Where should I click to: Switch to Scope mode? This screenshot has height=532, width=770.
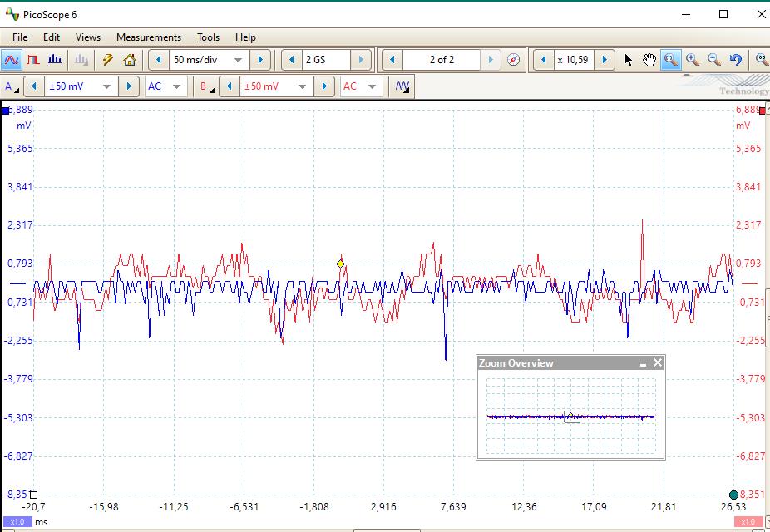(12, 60)
